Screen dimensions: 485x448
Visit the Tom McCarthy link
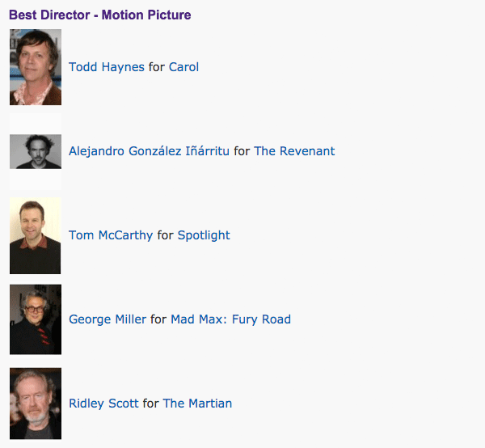tap(111, 235)
